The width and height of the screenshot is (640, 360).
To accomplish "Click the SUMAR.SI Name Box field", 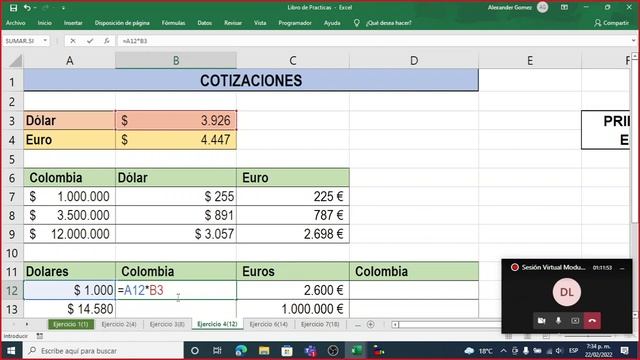I will point(22,41).
